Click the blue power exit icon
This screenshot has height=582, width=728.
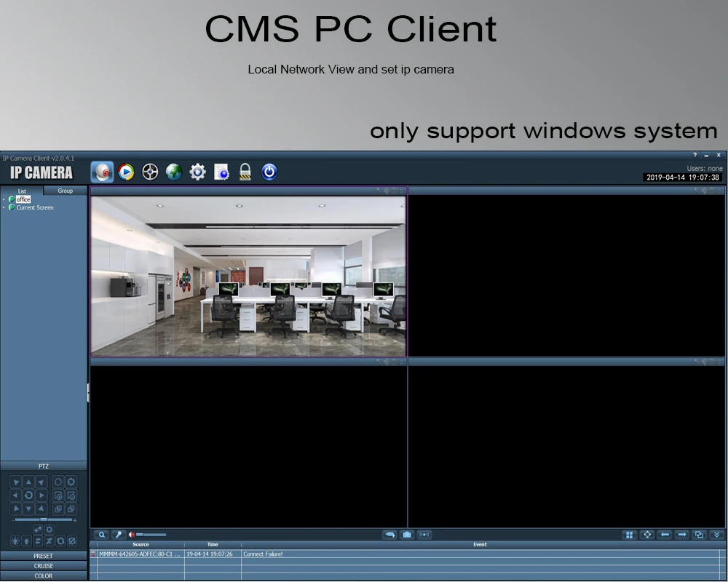point(269,172)
